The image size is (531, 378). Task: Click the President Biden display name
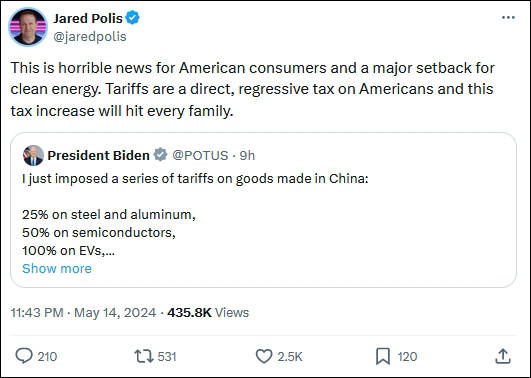[99, 155]
